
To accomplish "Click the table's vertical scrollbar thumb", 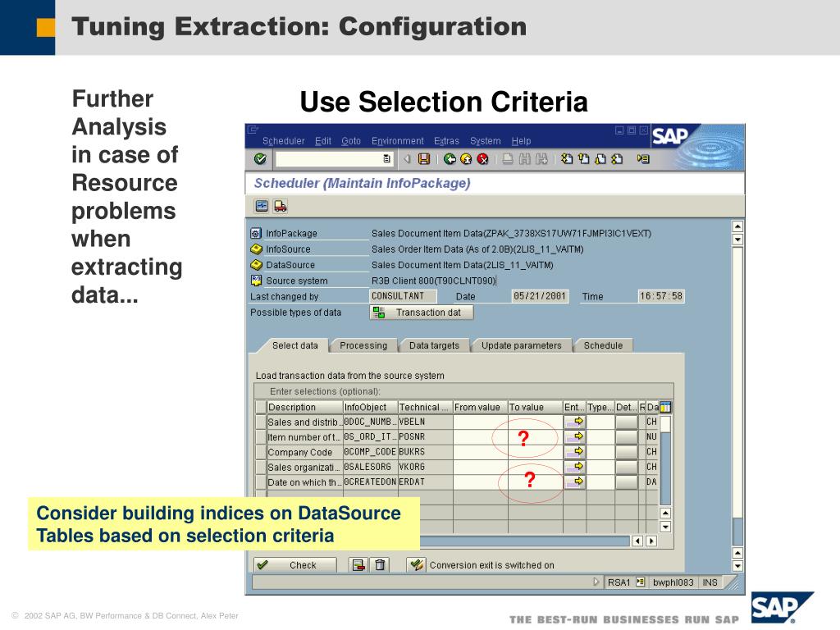I will 665,424.
